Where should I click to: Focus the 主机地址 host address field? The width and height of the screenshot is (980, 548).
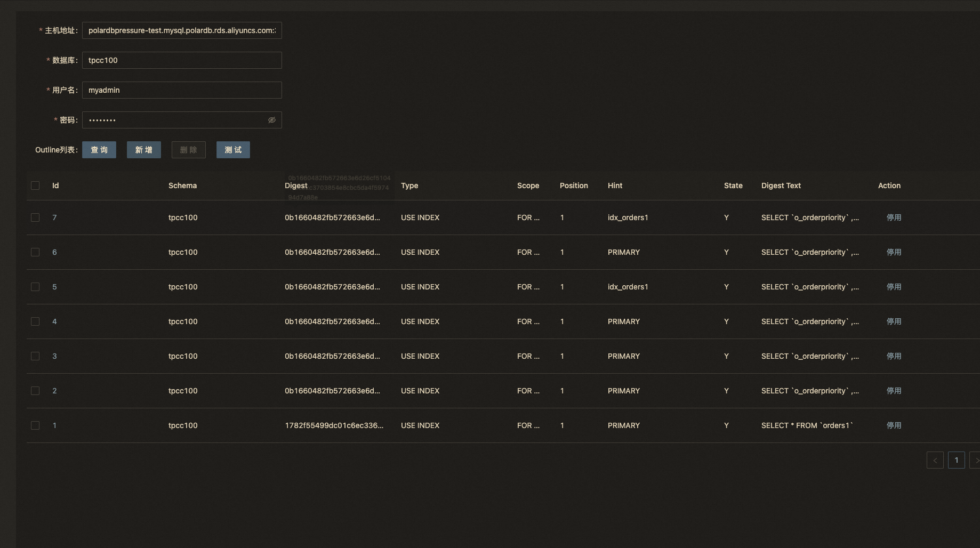tap(182, 30)
